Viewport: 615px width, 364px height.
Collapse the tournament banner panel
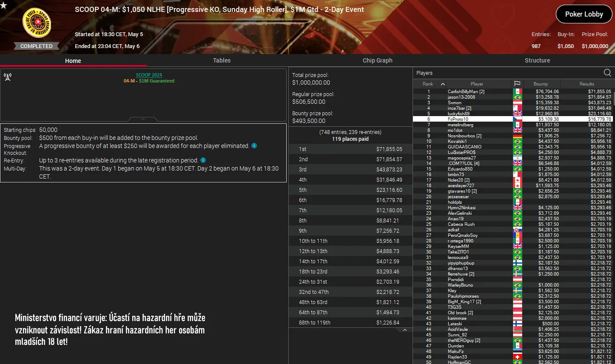point(143,119)
